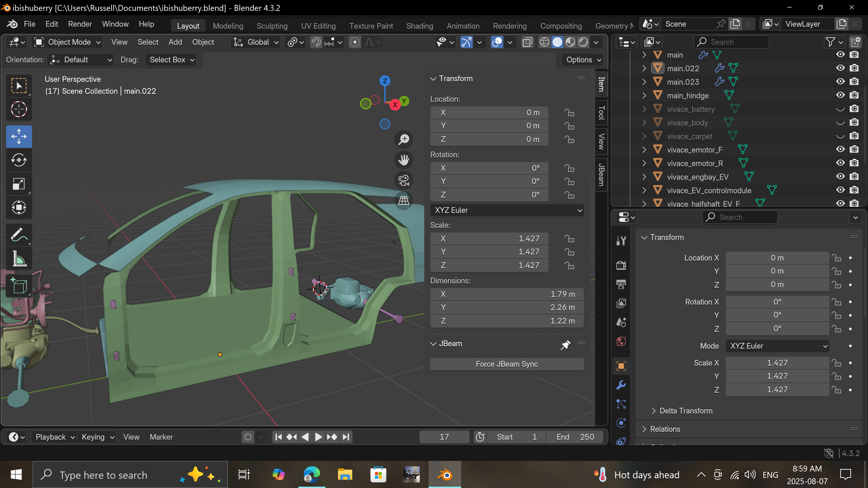Toggle auto keying record button
Screen dimensions: 868x488
click(248, 437)
